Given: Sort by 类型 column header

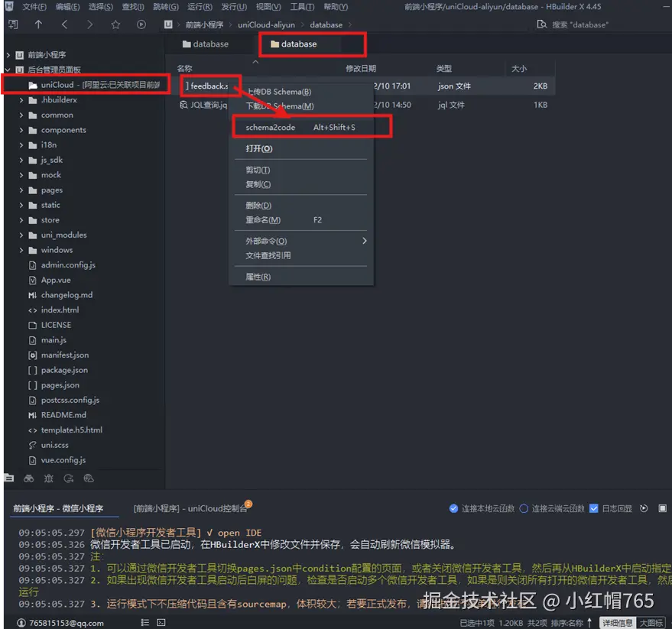Looking at the screenshot, I should coord(444,69).
